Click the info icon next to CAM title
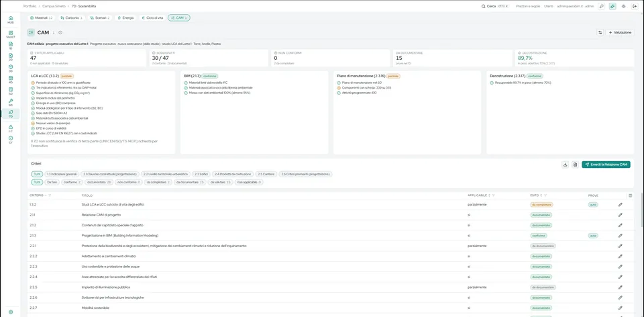Viewport: 644px width, 317px height. click(x=60, y=32)
